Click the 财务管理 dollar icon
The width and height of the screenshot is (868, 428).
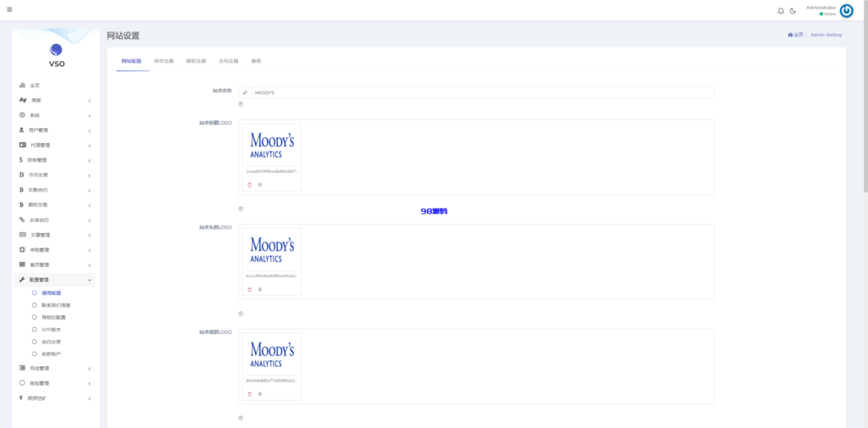[21, 159]
